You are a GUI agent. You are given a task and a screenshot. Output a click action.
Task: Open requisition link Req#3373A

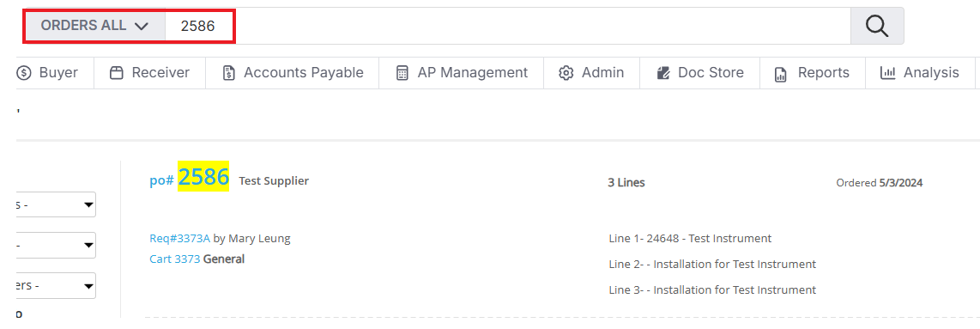point(180,238)
